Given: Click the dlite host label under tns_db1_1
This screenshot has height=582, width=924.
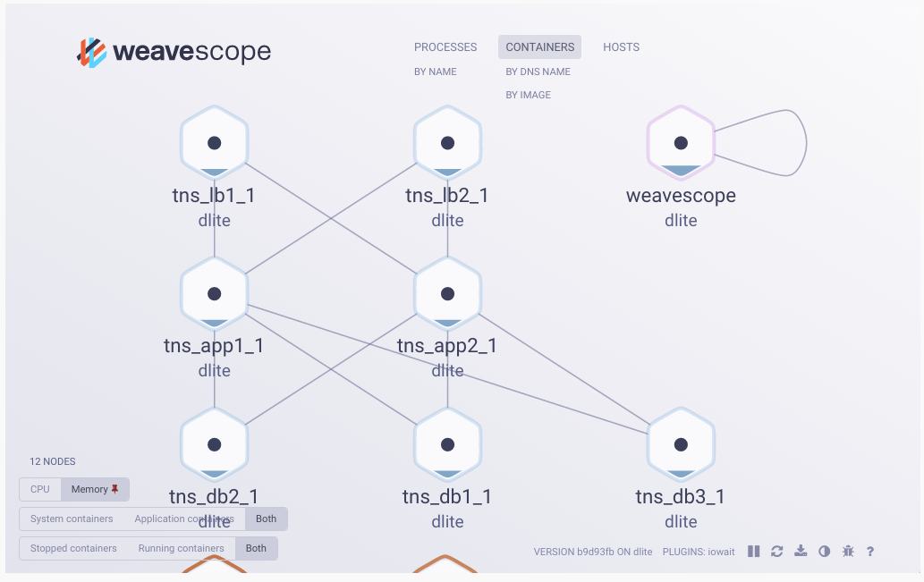Looking at the screenshot, I should pyautogui.click(x=447, y=522).
